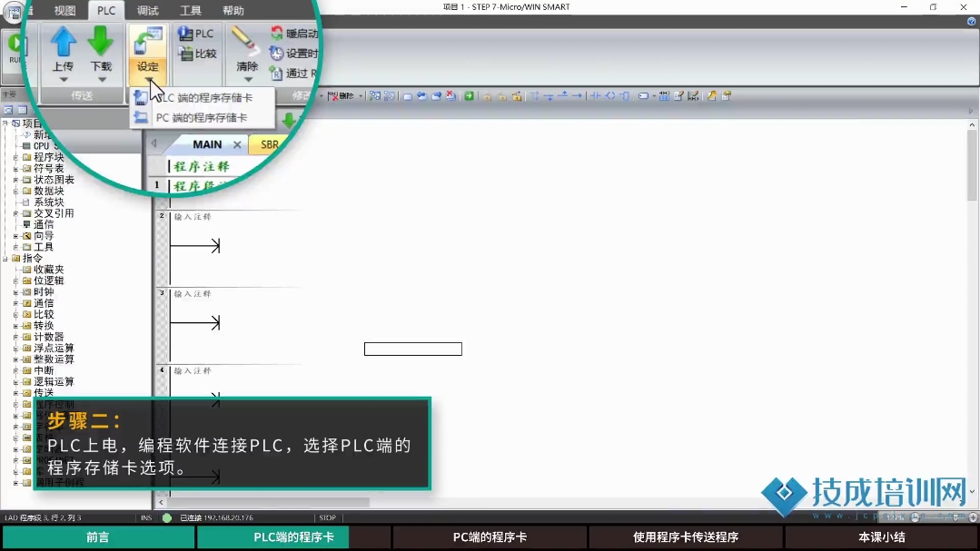The image size is (980, 551).
Task: Open the 调试 (Debug) ribbon tab
Action: coord(147,11)
